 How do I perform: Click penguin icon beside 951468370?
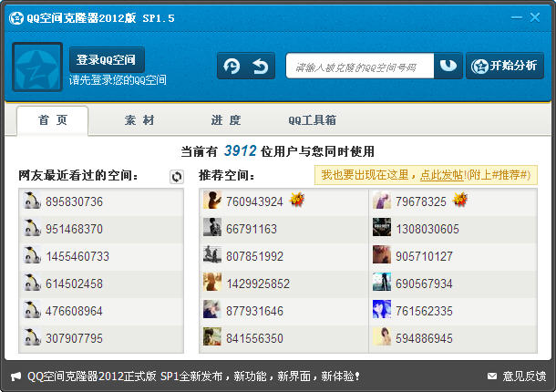[32, 228]
